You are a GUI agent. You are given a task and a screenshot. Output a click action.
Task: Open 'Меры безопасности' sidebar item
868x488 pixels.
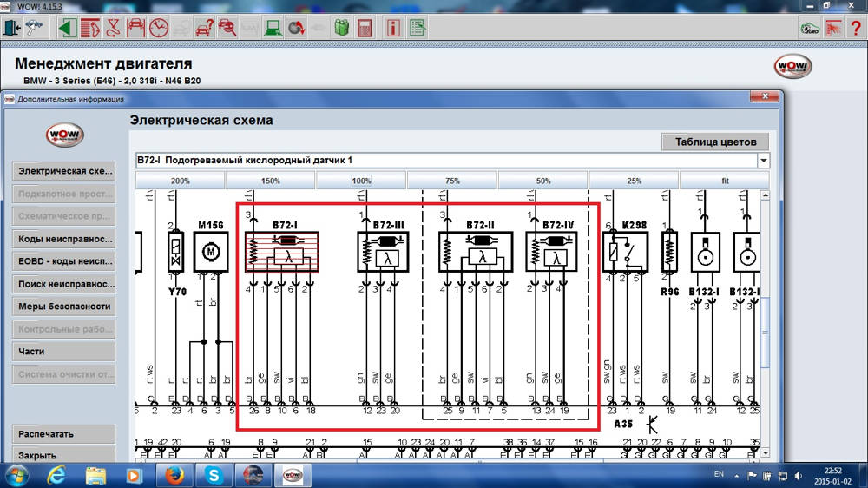pyautogui.click(x=62, y=307)
